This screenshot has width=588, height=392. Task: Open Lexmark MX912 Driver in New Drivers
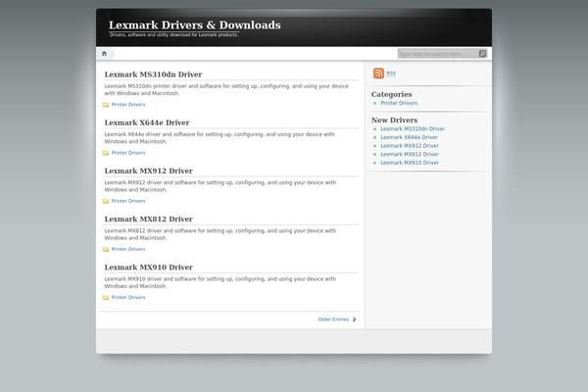[x=410, y=146]
